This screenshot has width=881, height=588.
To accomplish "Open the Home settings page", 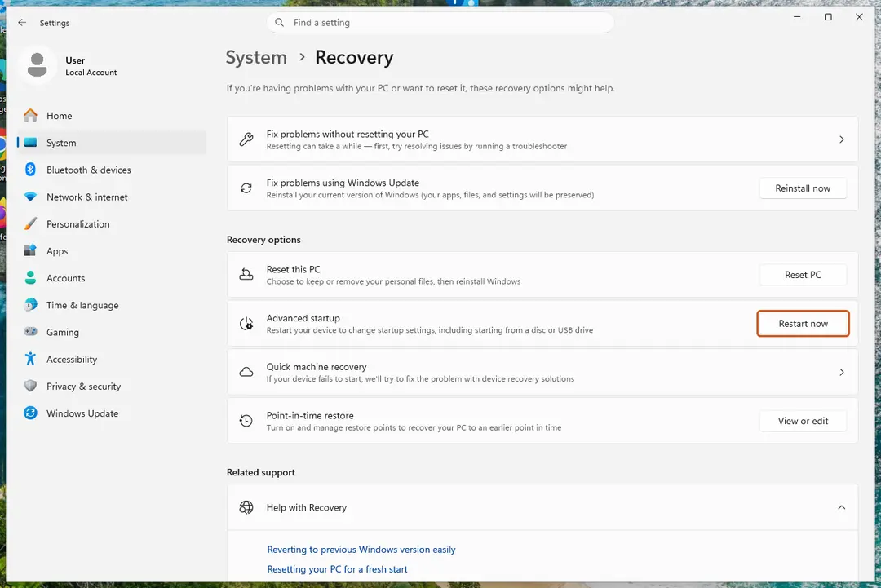I will [112, 116].
